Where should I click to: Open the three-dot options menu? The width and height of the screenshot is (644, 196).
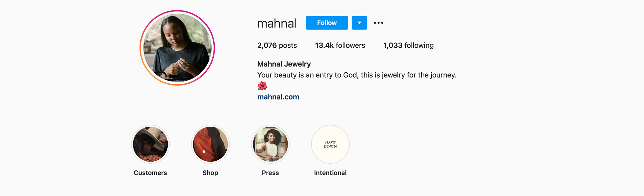pyautogui.click(x=378, y=23)
